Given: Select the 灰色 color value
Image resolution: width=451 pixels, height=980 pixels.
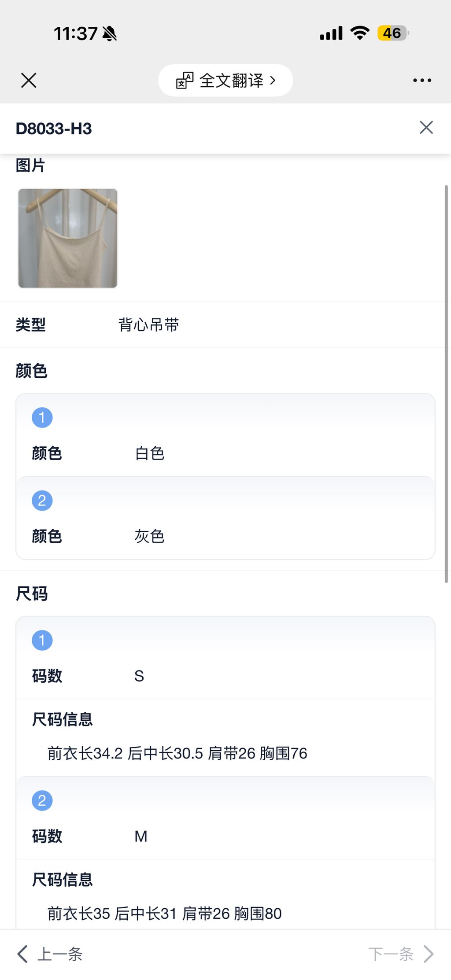Looking at the screenshot, I should coord(150,537).
